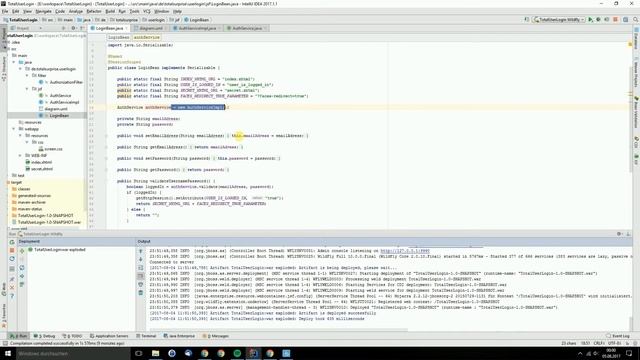This screenshot has width=640, height=360.
Task: Open the Java Enterprise tool window tab
Action: coord(179,336)
